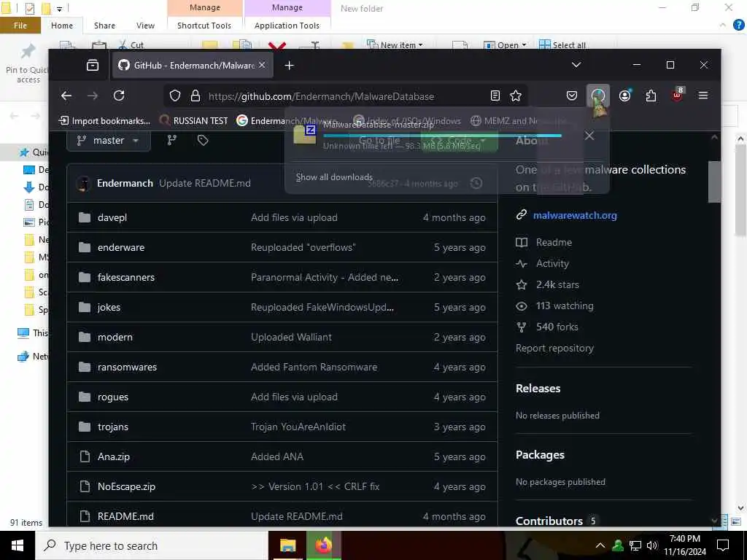Open modern folder
Viewport: 747px width, 560px height.
click(x=115, y=337)
